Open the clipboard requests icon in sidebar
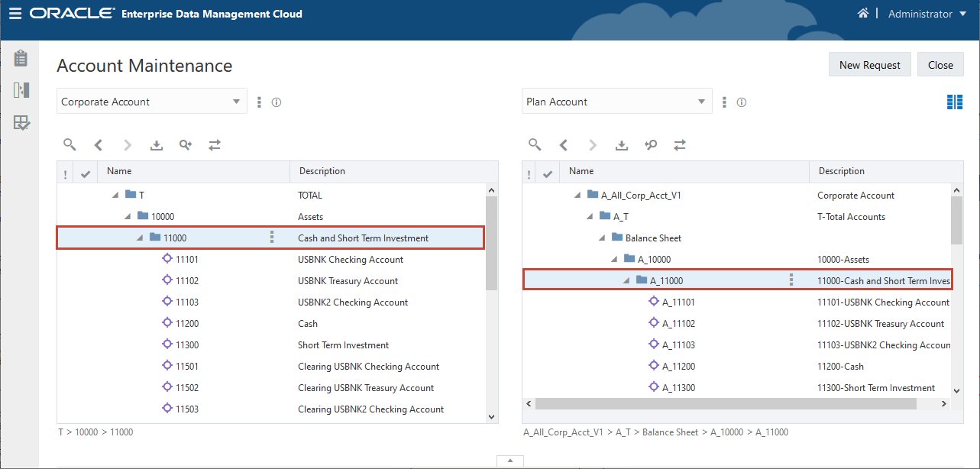Image resolution: width=980 pixels, height=469 pixels. [21, 58]
